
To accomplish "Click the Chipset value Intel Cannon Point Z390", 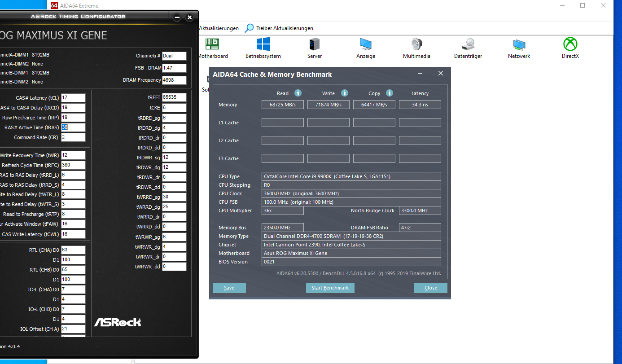I will click(x=351, y=245).
